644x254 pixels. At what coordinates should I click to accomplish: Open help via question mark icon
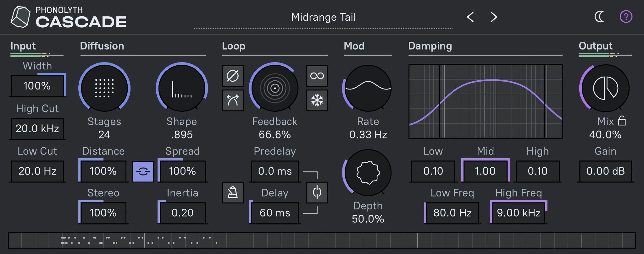point(626,17)
